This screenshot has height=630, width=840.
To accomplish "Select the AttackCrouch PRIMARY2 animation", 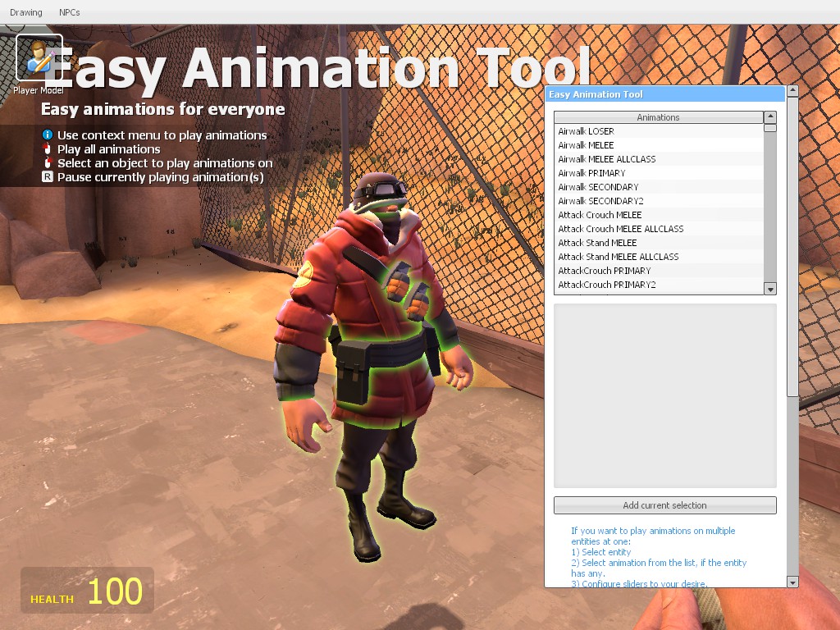I will point(659,285).
